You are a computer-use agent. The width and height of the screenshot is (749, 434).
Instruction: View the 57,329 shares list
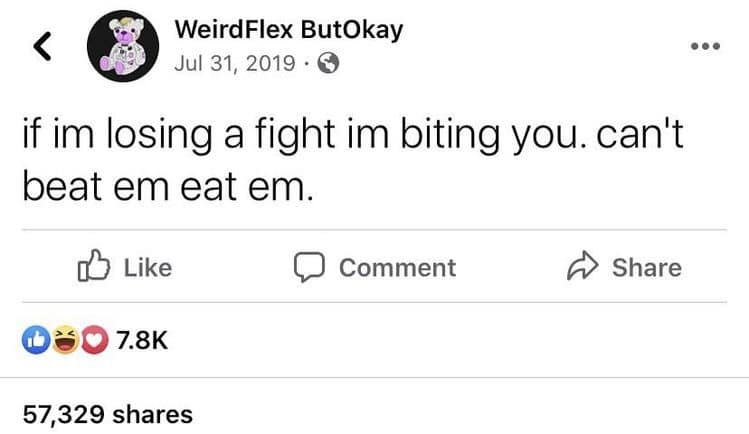coord(107,413)
